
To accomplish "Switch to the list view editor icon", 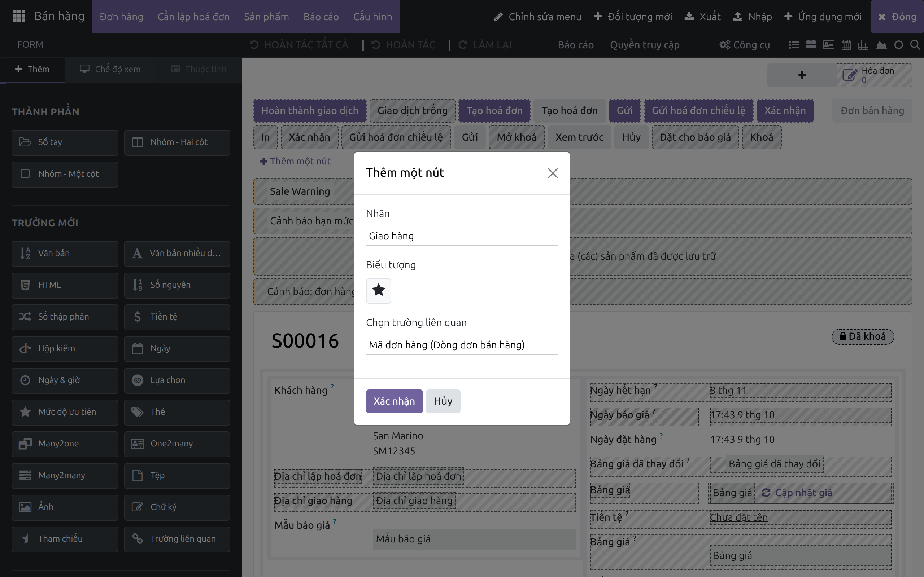I will coord(794,45).
